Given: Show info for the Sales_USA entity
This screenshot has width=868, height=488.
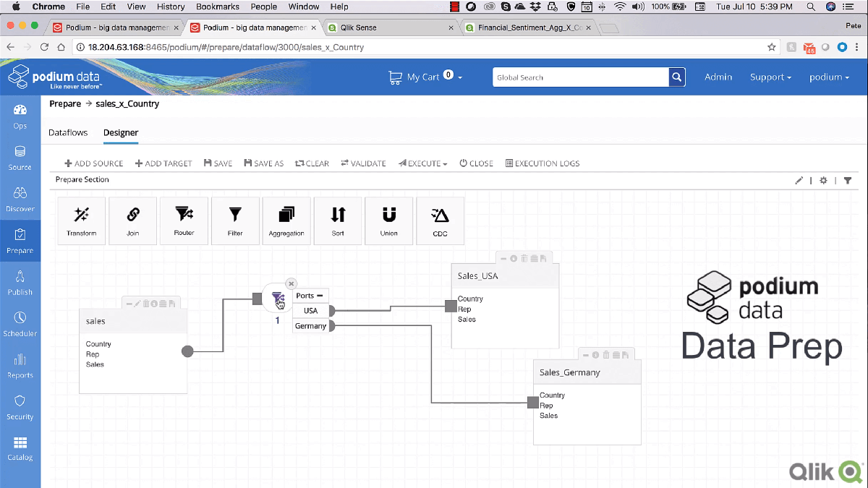Looking at the screenshot, I should point(514,258).
